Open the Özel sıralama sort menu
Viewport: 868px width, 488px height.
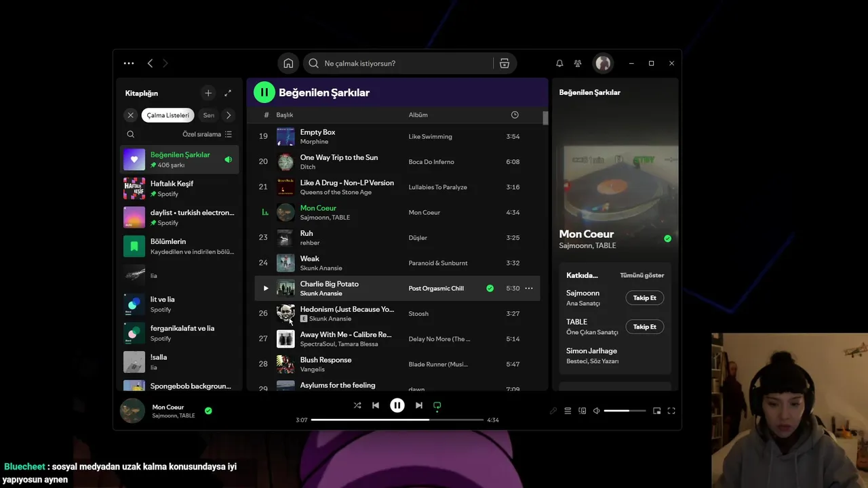(x=207, y=134)
